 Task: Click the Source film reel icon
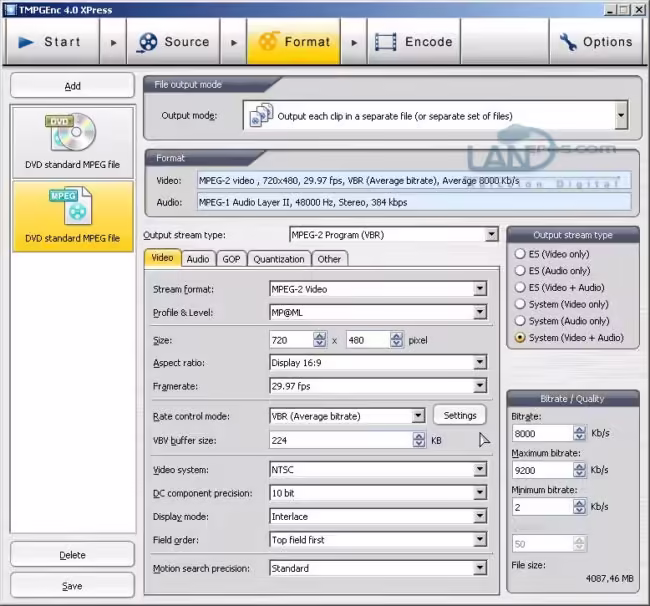pyautogui.click(x=147, y=43)
